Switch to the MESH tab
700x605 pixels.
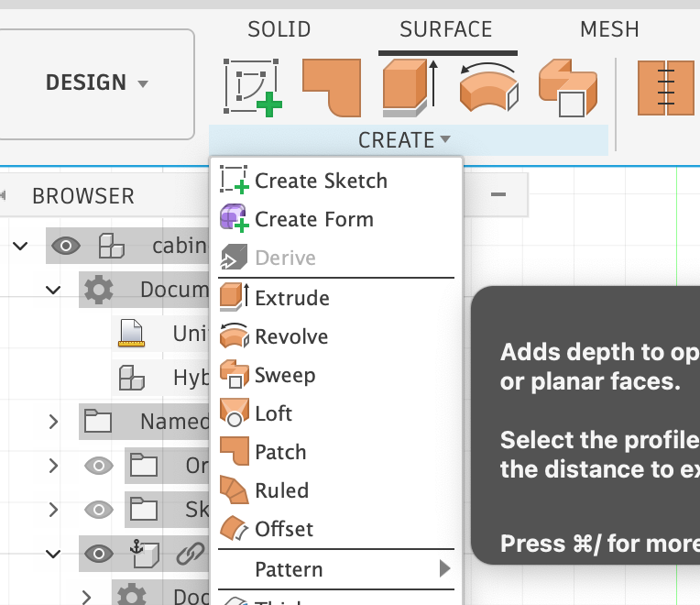(609, 29)
